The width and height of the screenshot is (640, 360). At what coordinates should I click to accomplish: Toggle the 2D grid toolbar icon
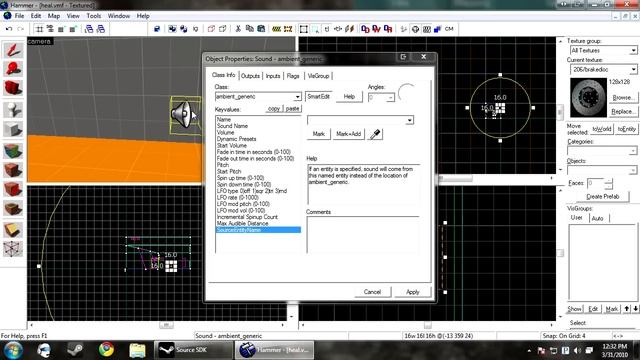tap(39, 29)
